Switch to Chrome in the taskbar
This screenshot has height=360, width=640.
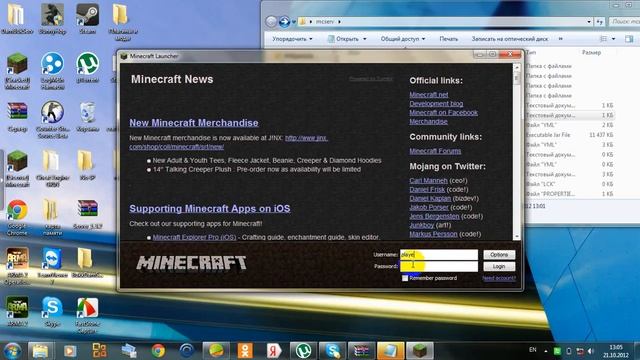click(158, 351)
